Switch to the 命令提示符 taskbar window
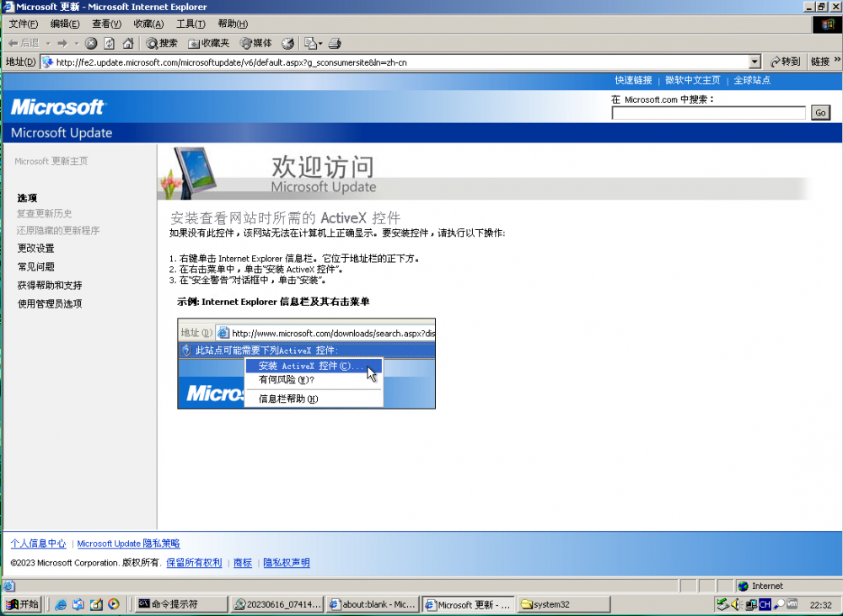843x616 pixels. click(181, 604)
